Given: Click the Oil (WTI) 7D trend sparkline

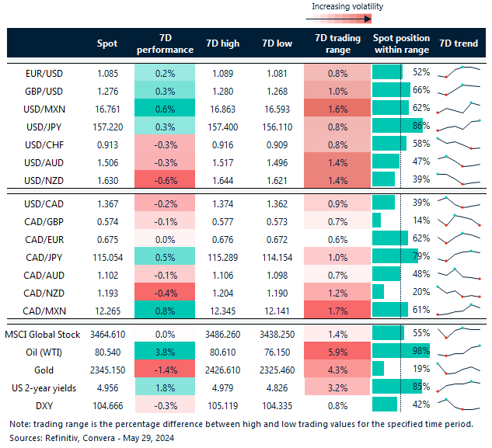Looking at the screenshot, I should [x=459, y=350].
